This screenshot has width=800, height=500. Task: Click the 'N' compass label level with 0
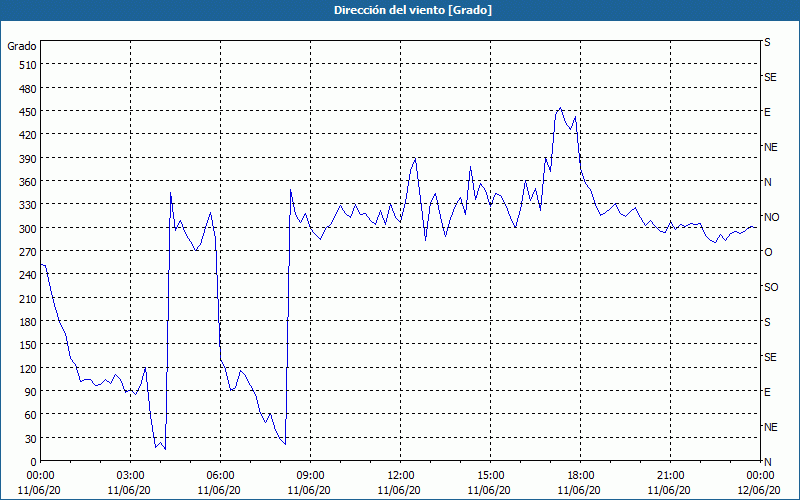(x=767, y=462)
